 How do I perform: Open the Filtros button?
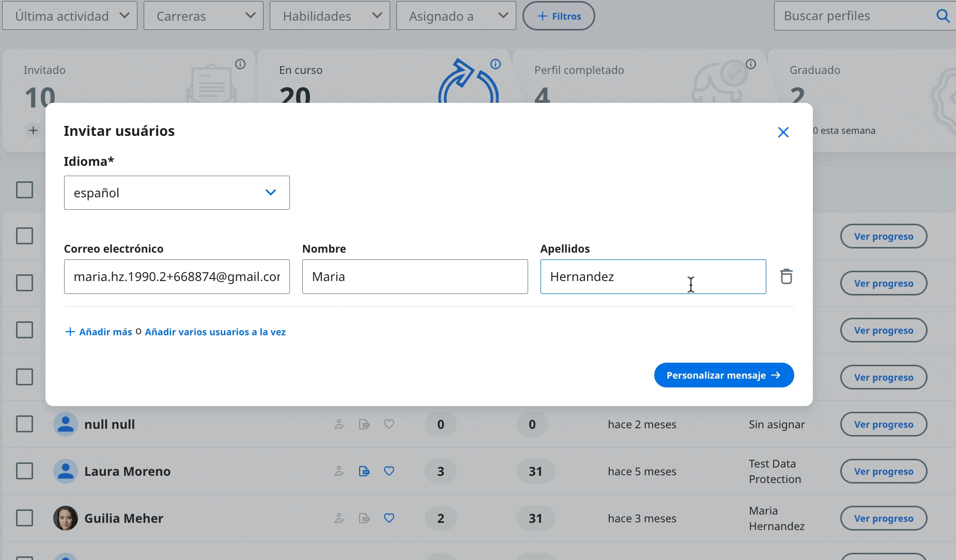point(559,16)
